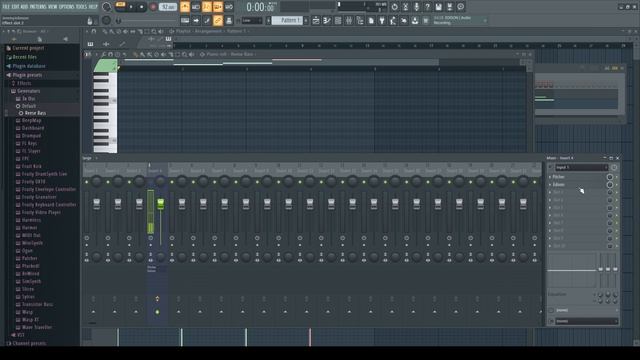Toggle wait for input icon
This screenshot has height=360, width=640.
[196, 7]
